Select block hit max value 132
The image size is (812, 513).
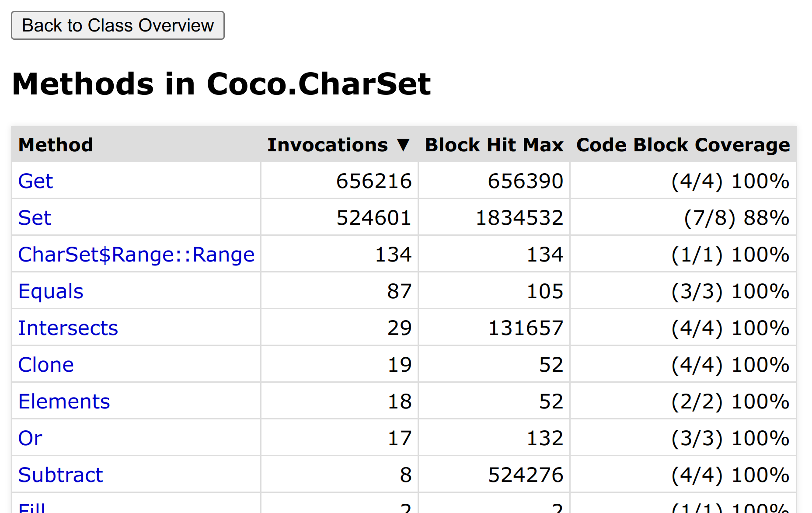pyautogui.click(x=545, y=438)
